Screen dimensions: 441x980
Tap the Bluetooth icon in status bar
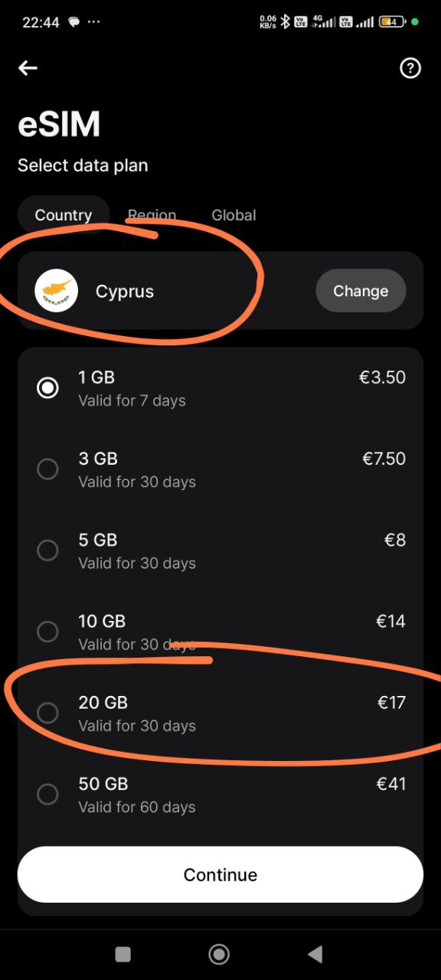pos(285,22)
